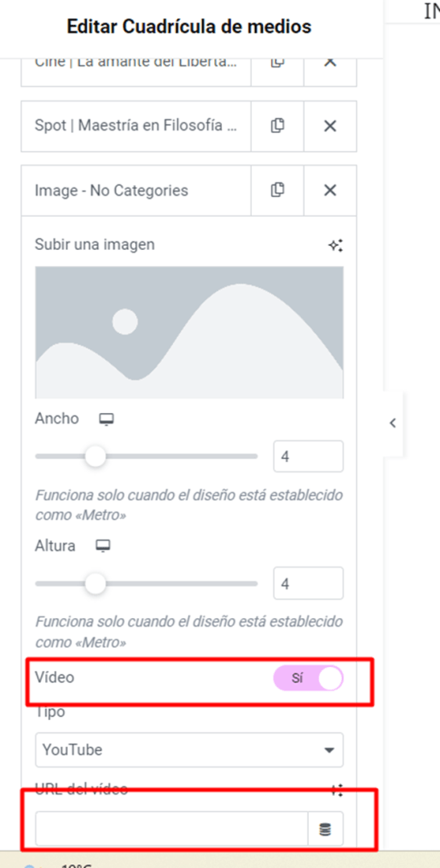Remove the Spot Maestría en Filosofía item

tap(330, 126)
